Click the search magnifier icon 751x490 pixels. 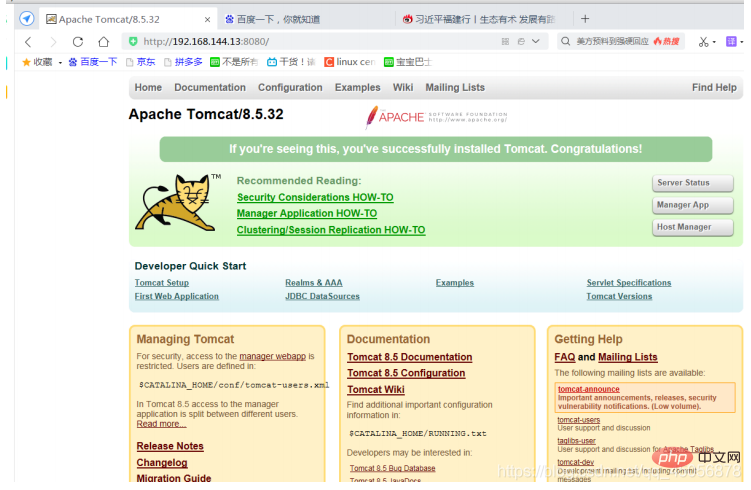coord(566,41)
